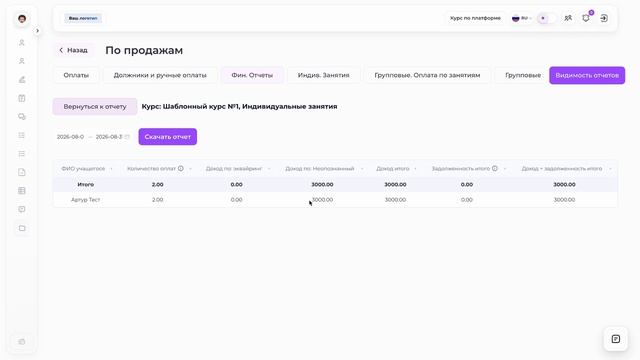Click the Доход итого 3000.00 for Артур Тест
The height and width of the screenshot is (360, 640).
(395, 200)
